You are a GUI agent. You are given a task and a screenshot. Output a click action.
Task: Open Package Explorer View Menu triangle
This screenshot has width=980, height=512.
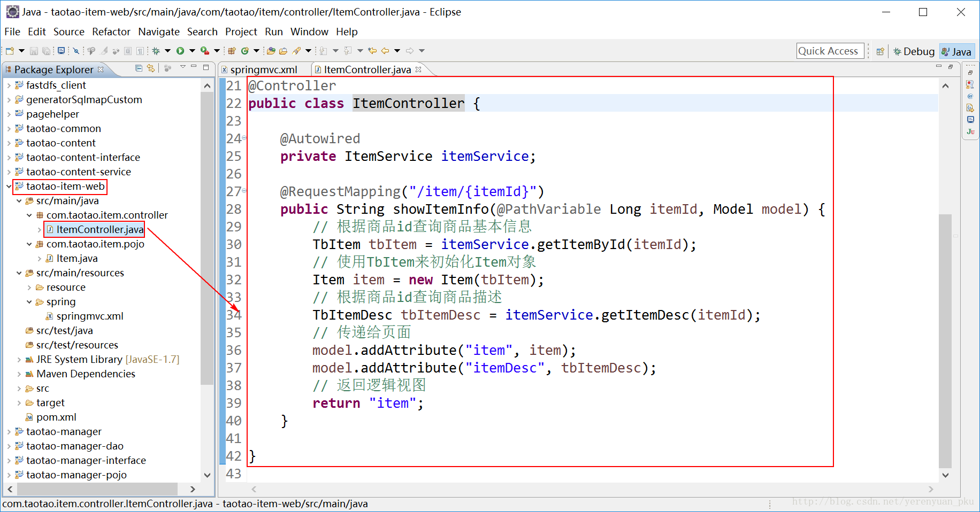(x=182, y=67)
